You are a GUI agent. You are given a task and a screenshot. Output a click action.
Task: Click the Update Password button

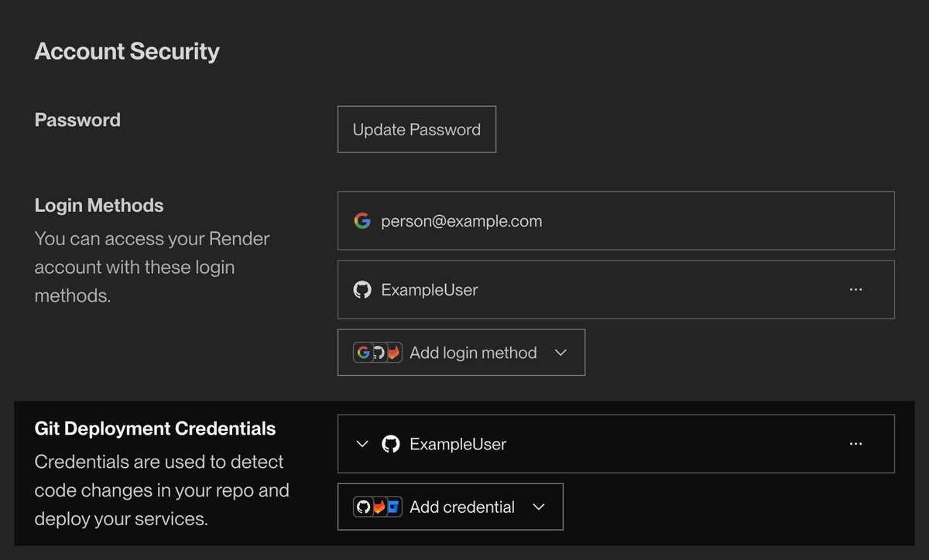pyautogui.click(x=417, y=129)
